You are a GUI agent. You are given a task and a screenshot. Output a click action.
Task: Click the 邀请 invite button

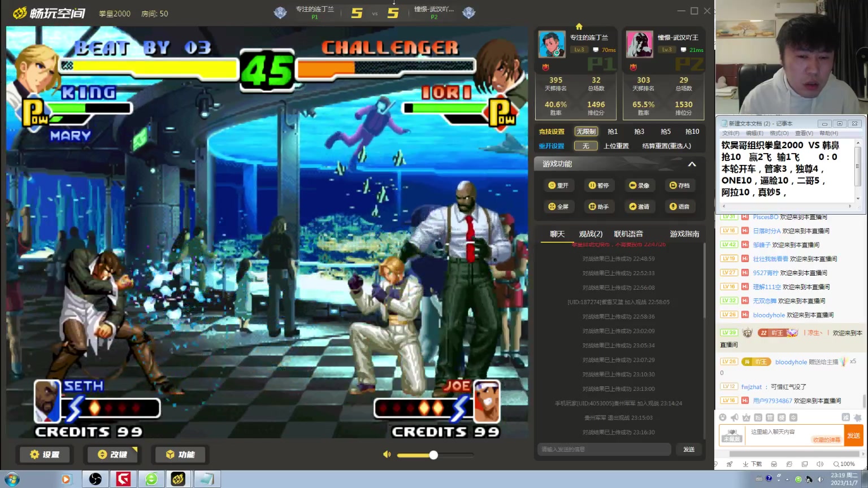tap(639, 207)
